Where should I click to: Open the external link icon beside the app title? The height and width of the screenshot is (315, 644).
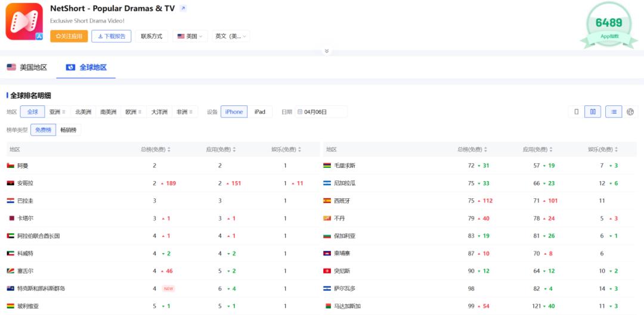(183, 8)
